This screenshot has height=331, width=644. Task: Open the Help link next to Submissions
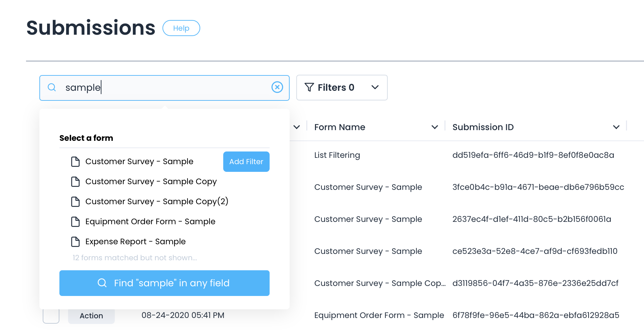(181, 28)
